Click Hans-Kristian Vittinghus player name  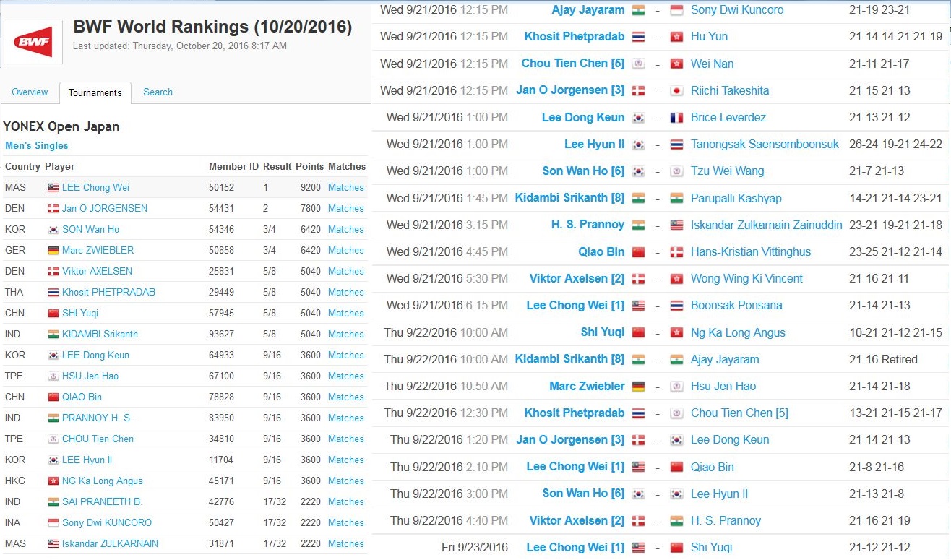pyautogui.click(x=751, y=252)
